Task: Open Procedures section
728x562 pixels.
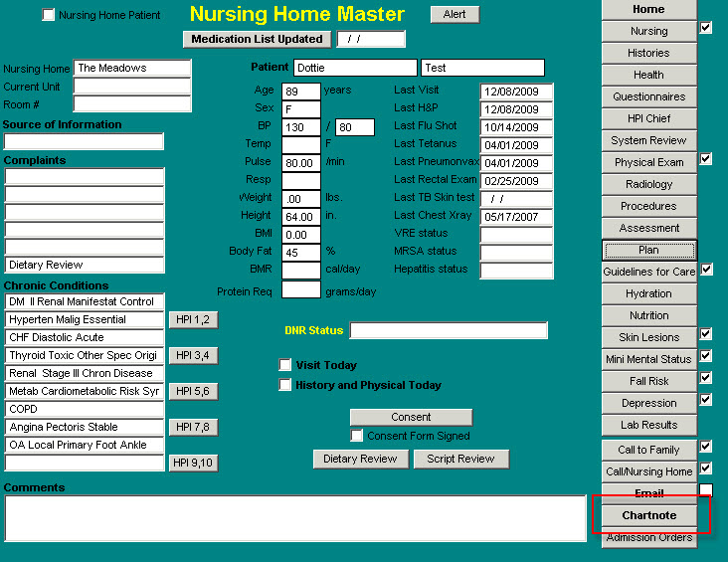Action: [x=649, y=206]
